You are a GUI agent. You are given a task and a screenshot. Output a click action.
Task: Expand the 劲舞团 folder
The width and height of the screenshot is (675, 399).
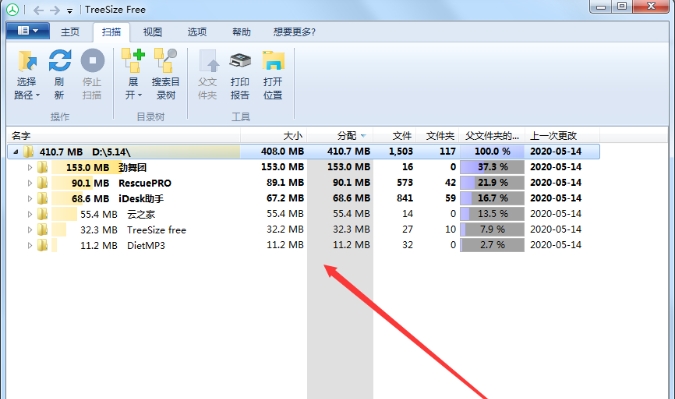(x=30, y=167)
